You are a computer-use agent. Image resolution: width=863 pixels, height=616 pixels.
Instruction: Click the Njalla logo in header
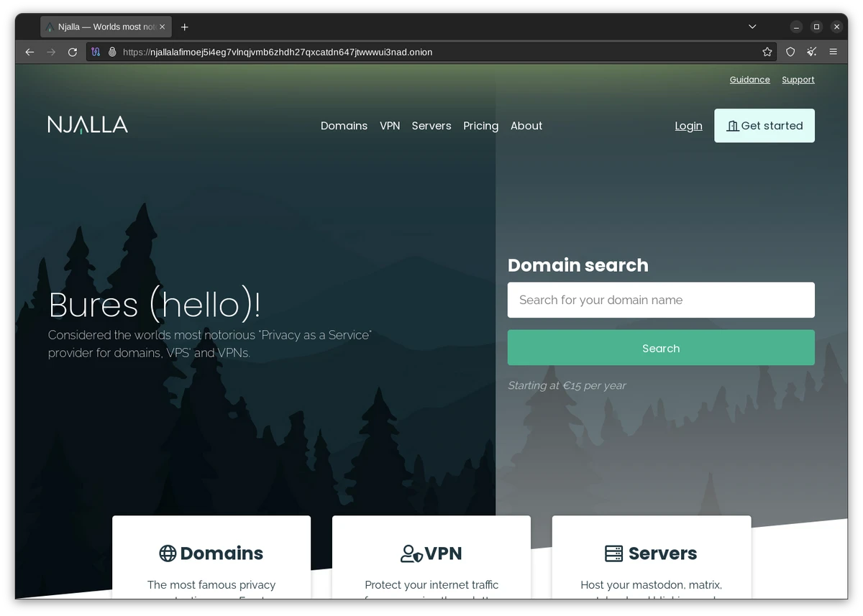88,125
